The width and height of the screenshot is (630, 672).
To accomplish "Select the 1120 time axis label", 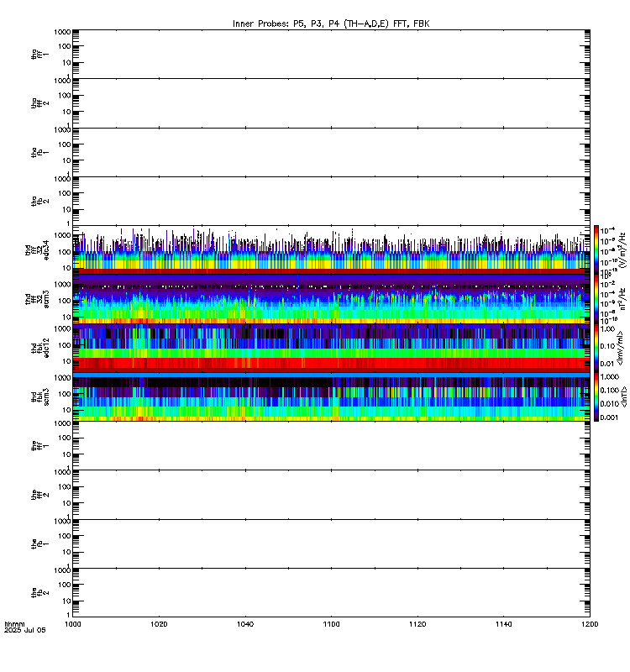I will coord(417,624).
